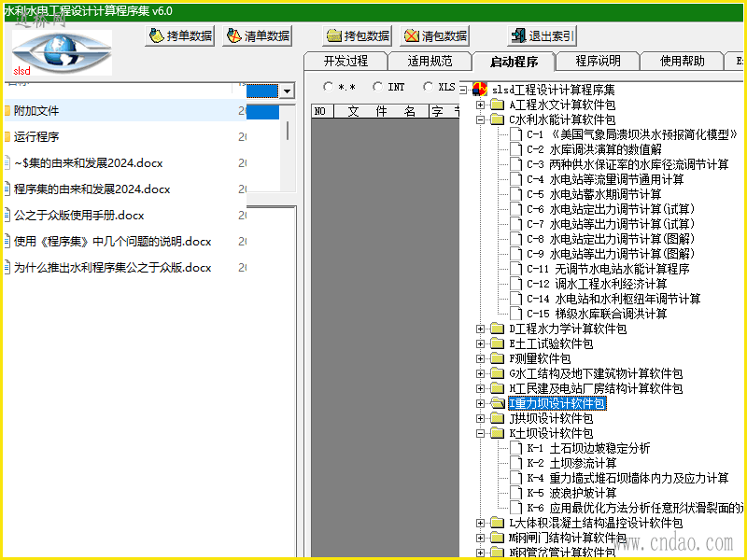Select the XLS file filter radio button
The height and width of the screenshot is (560, 747).
click(x=428, y=87)
